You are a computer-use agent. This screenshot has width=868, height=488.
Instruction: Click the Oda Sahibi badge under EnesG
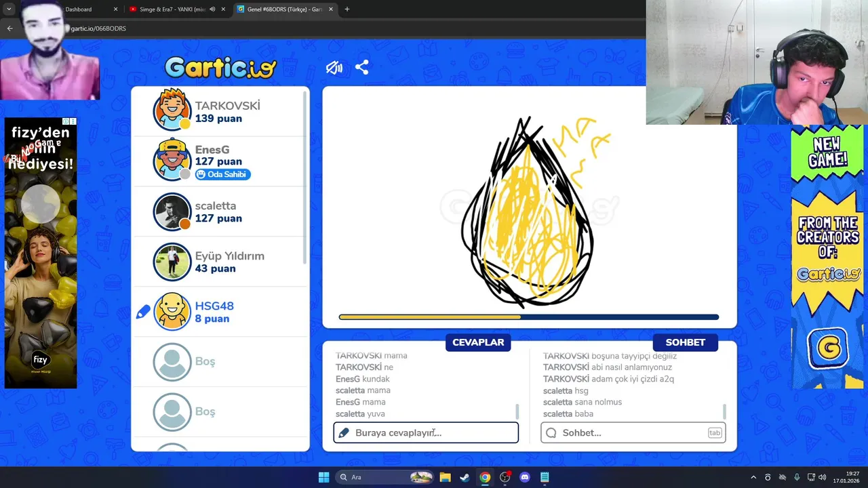pos(222,174)
